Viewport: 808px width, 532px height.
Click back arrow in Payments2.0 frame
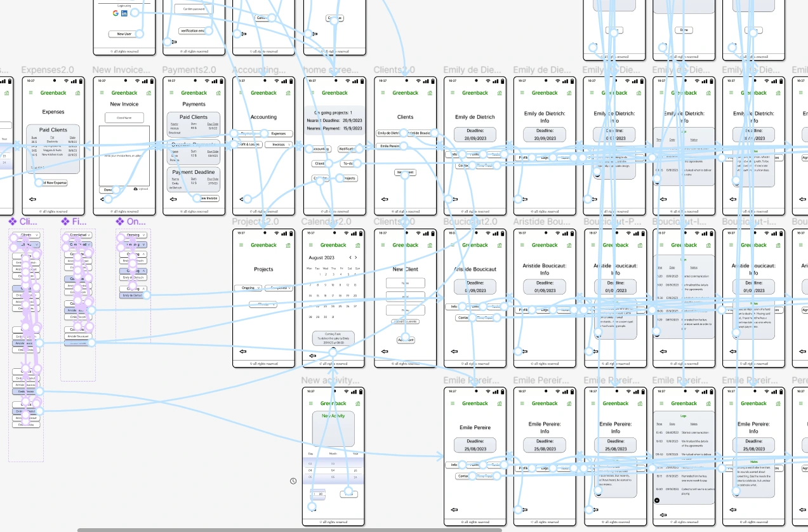coord(173,199)
